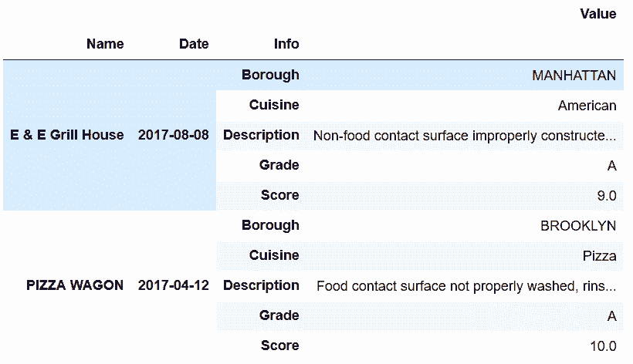
Task: Select the 2017-08-08 date cell
Action: (174, 135)
